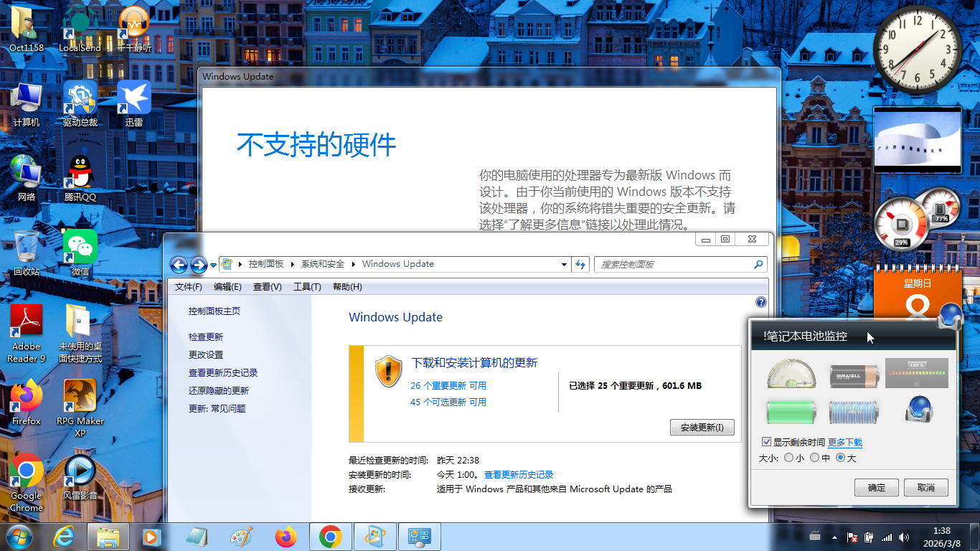Toggle the 显示剩余时间 checkbox
The width and height of the screenshot is (980, 551).
coord(767,442)
